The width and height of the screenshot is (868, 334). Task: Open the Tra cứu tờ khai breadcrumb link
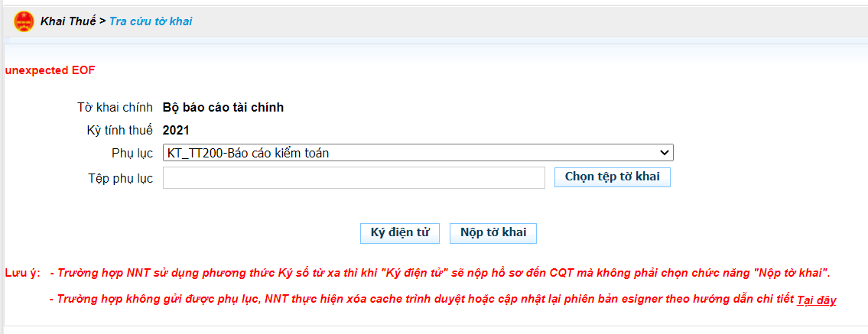coord(151,21)
